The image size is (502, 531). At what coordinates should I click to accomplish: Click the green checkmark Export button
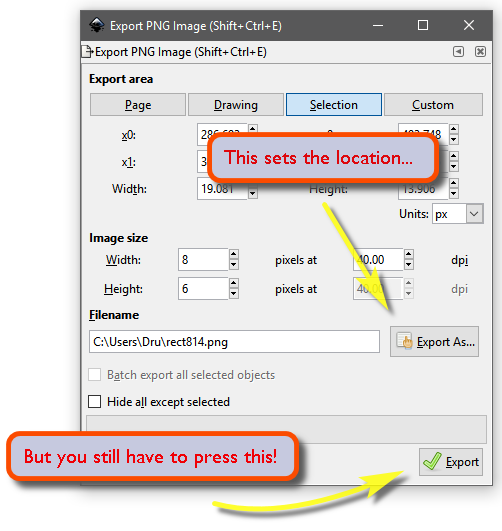coord(451,462)
